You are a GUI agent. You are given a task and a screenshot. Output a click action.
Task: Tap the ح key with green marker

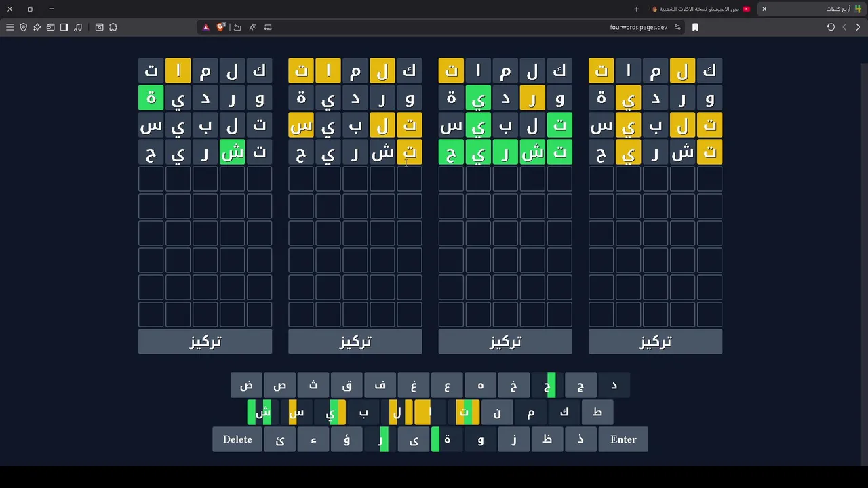tap(547, 385)
